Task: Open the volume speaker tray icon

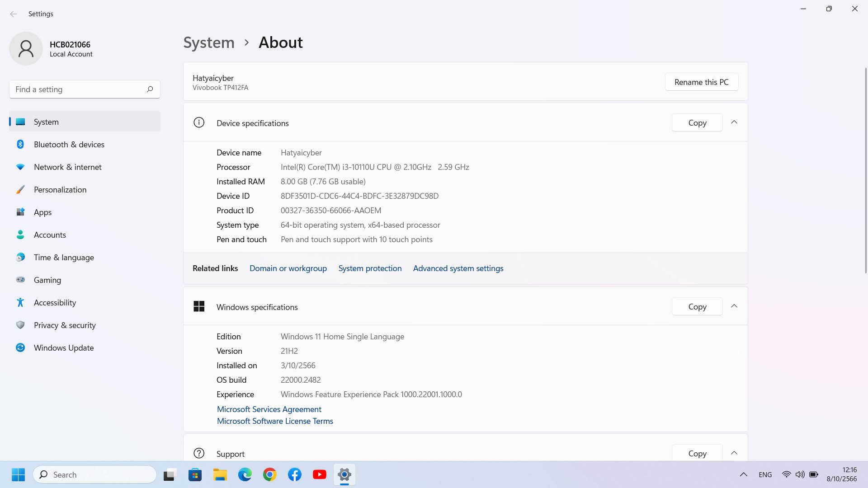Action: [800, 474]
